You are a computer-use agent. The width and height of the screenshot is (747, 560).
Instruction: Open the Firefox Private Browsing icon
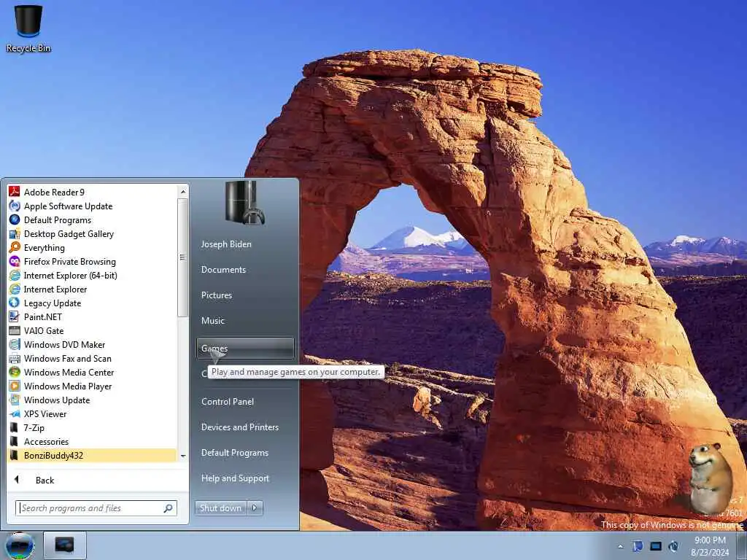pos(15,261)
